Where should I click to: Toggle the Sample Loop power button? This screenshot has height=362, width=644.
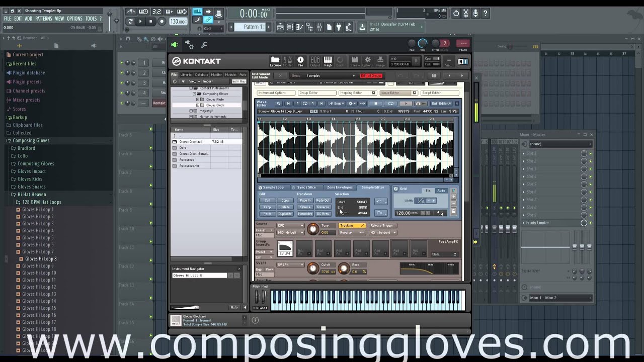coord(260,188)
